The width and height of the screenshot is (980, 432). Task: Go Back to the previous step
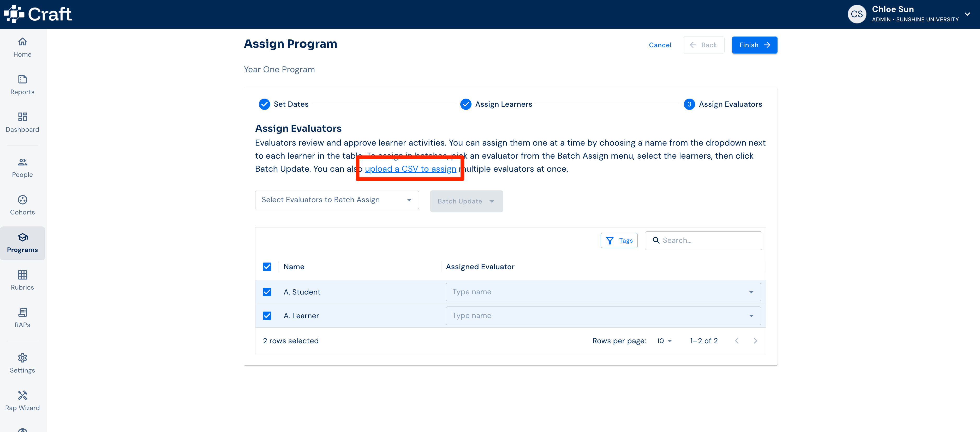[x=703, y=45]
